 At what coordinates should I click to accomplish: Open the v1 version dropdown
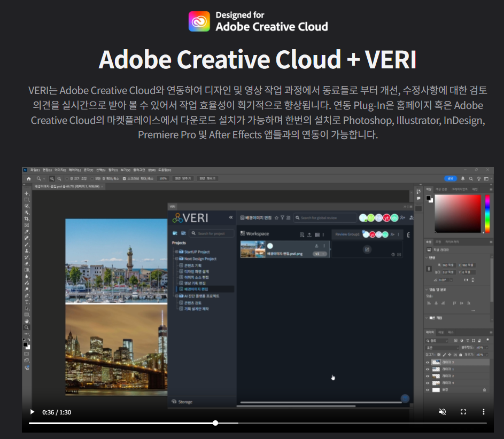tap(320, 254)
